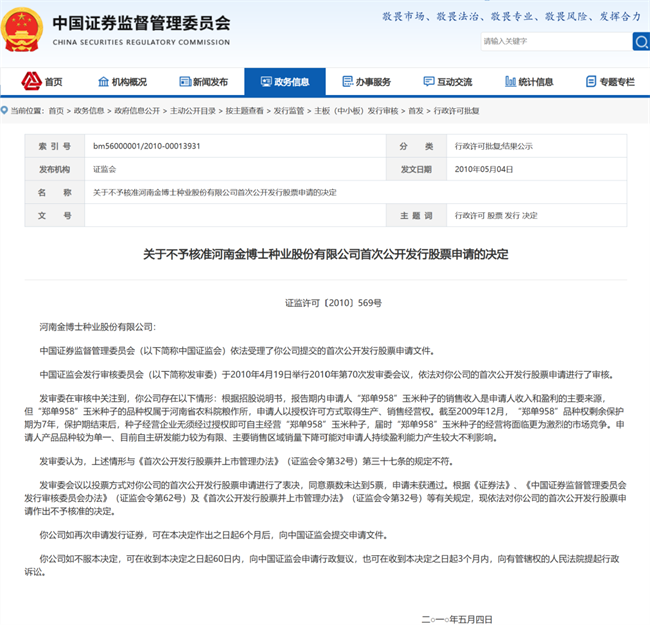Click the 新闻发布 news icon
This screenshot has height=625, width=650.
185,82
